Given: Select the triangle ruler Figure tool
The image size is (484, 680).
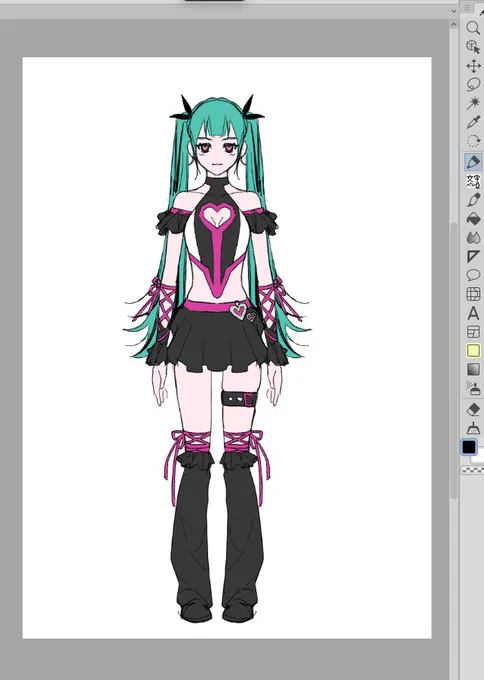Looking at the screenshot, I should pos(473,256).
